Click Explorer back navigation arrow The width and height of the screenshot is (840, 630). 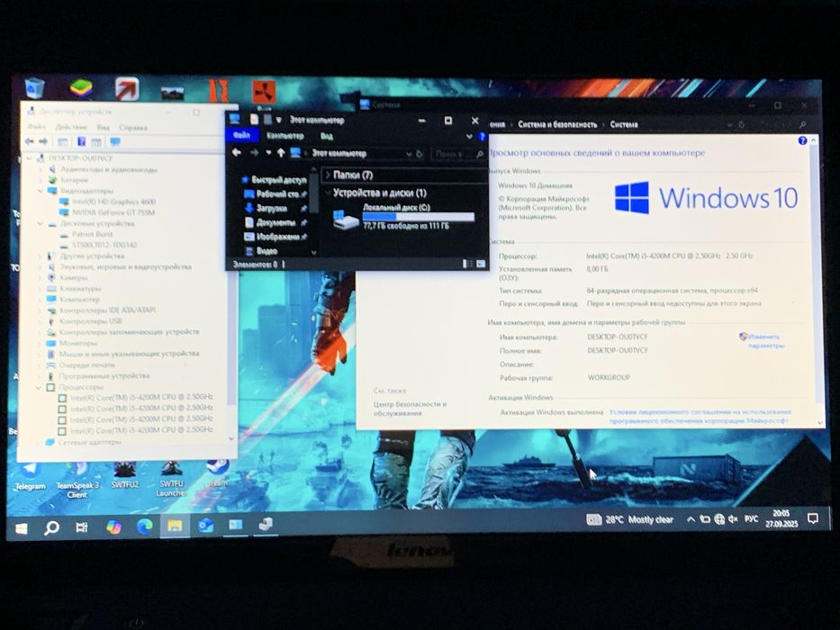coord(236,153)
